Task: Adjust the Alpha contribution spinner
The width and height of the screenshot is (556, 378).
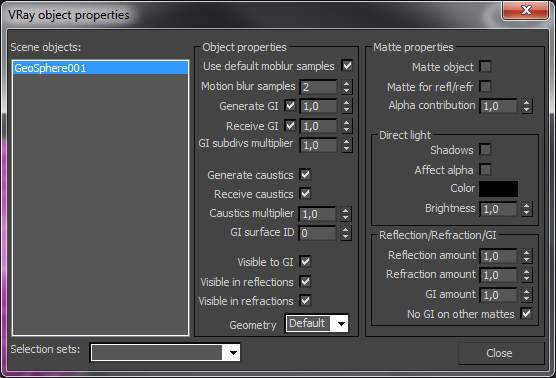Action: tap(527, 106)
